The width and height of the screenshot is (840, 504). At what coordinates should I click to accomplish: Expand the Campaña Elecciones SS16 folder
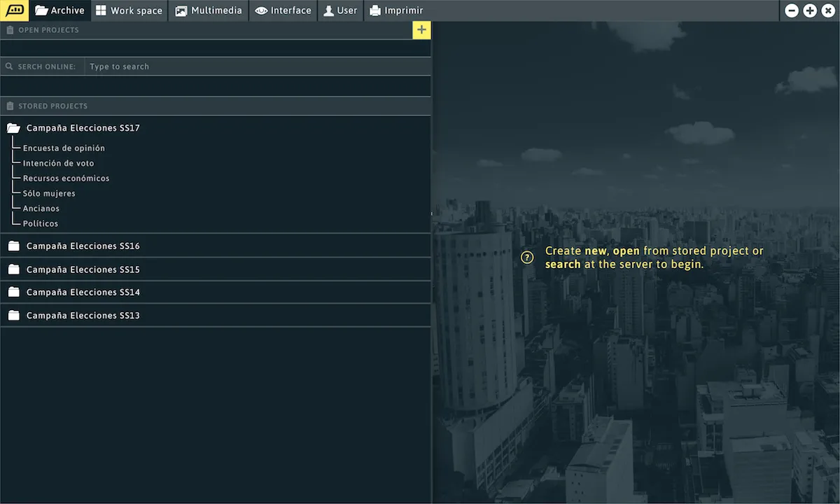(13, 246)
